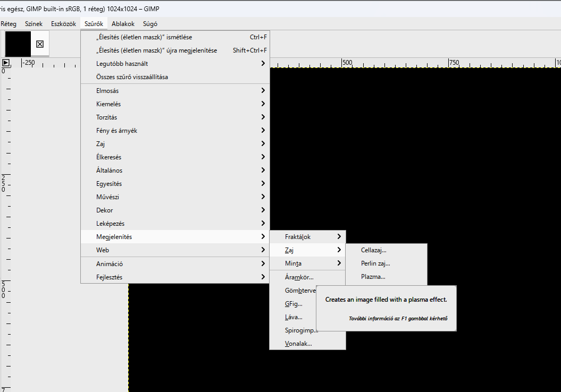
Task: Expand the Fény és árnyék submenu
Action: point(175,131)
